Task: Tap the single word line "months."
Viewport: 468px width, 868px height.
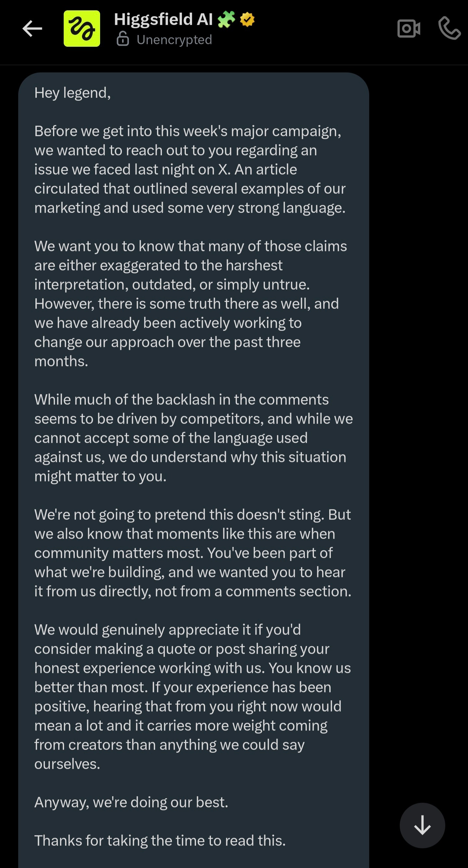Action: [61, 361]
